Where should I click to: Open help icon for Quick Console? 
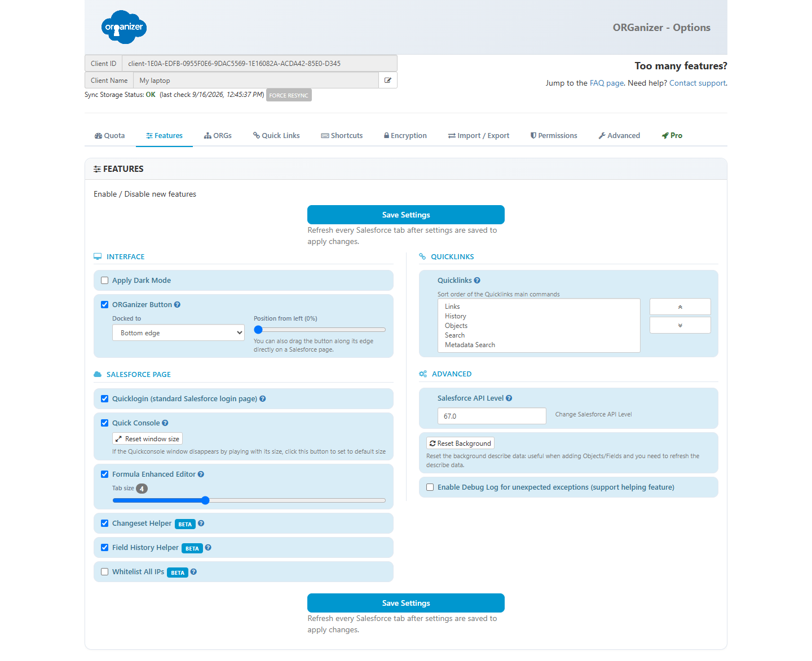click(x=165, y=423)
